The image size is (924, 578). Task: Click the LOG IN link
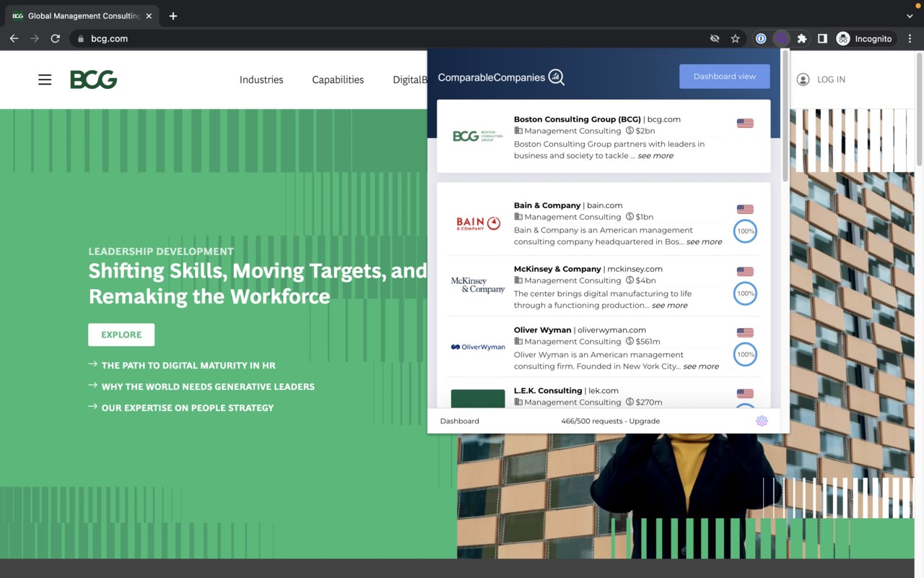(831, 79)
